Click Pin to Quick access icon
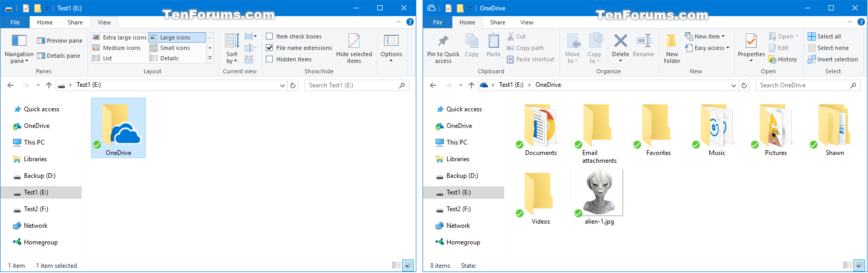Viewport: 868px width, 273px height. pos(443,42)
